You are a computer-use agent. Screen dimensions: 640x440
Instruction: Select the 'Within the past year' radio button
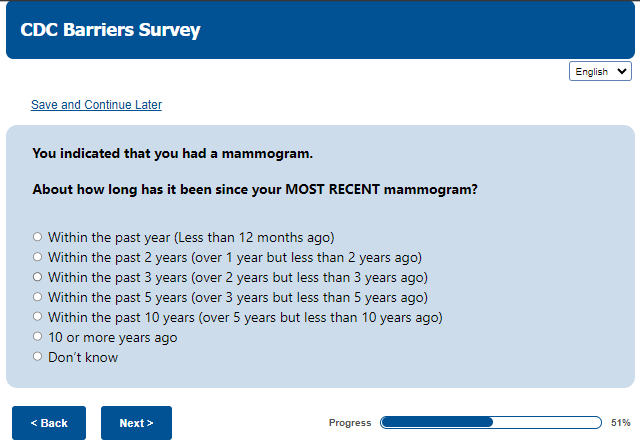pos(38,237)
